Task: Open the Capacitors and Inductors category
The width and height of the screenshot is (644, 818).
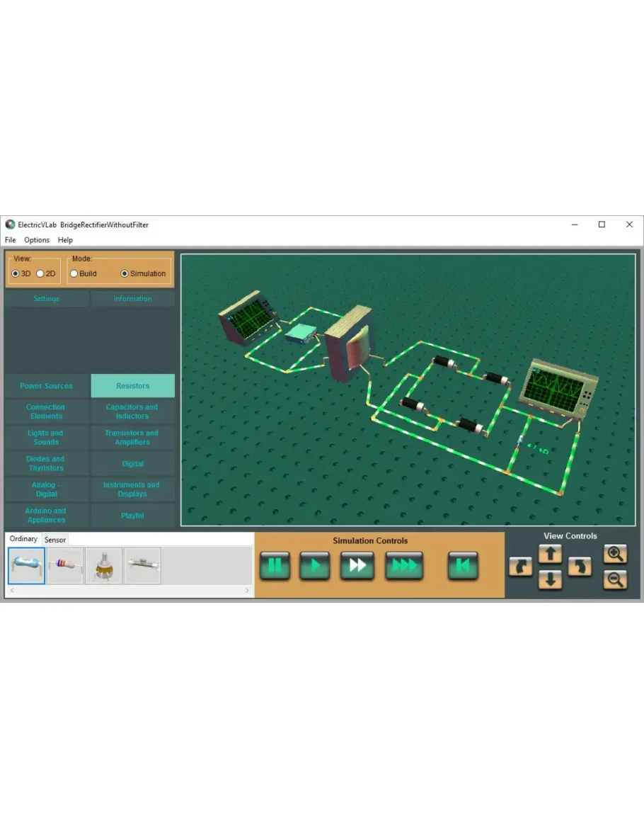Action: click(x=132, y=411)
